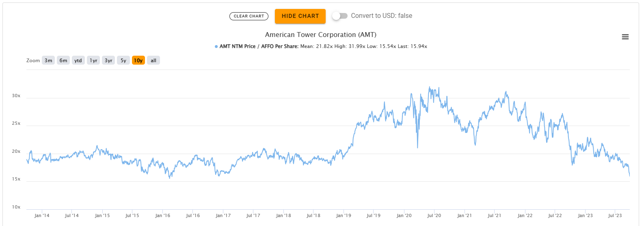Click the Jan '14 x-axis label
The image size is (644, 226).
42,215
